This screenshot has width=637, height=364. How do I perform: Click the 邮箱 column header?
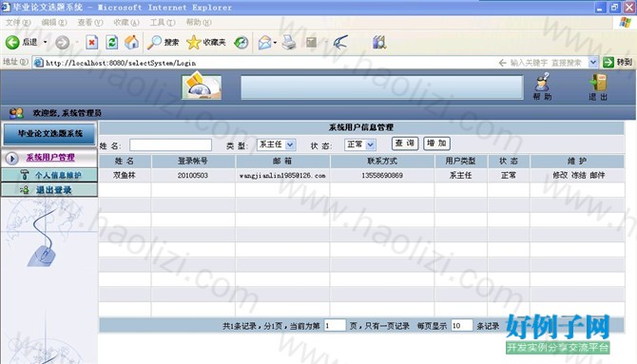click(282, 161)
